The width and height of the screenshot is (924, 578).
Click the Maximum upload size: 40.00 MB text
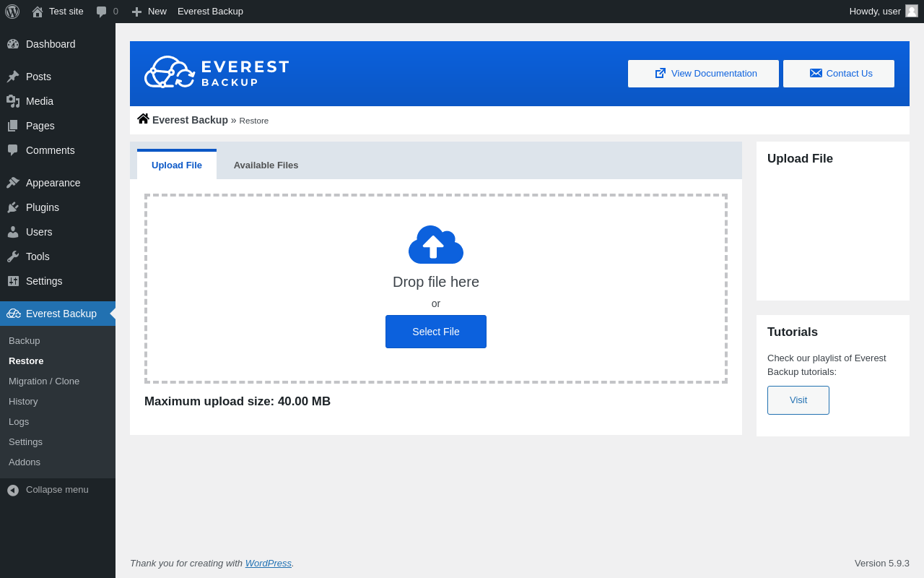click(x=237, y=402)
